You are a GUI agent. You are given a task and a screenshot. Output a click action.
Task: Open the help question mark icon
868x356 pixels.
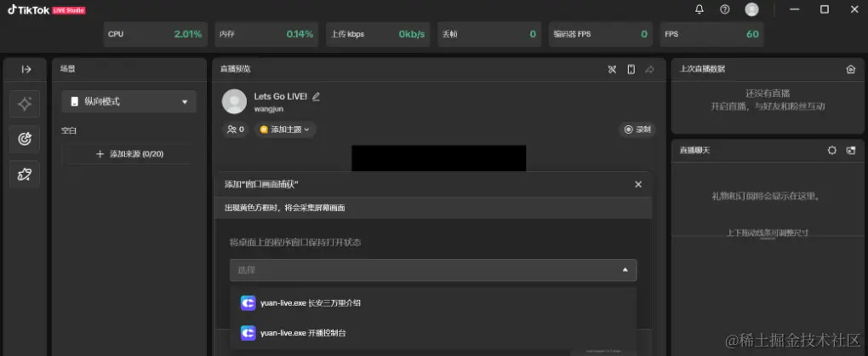pos(725,9)
